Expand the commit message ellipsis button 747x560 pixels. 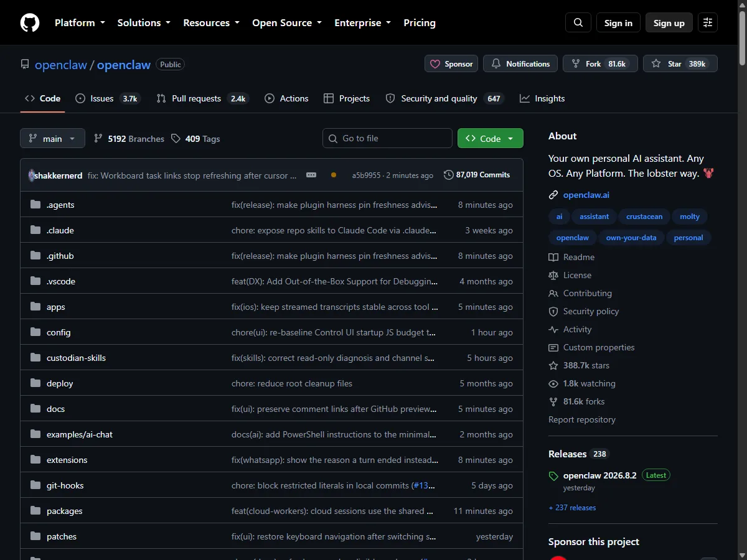[x=311, y=175]
